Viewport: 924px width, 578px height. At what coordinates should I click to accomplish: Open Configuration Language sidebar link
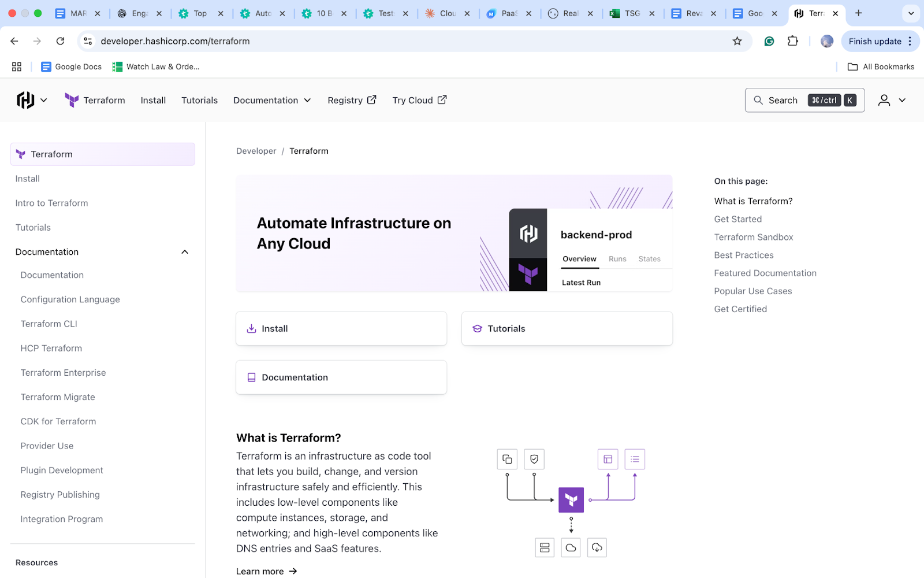(70, 299)
